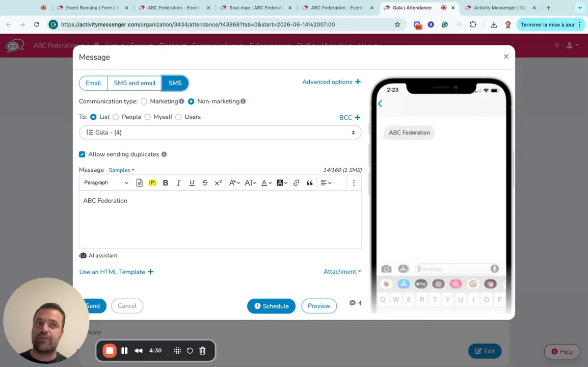Stop the screen recording with red button
This screenshot has width=588, height=367.
coord(110,351)
